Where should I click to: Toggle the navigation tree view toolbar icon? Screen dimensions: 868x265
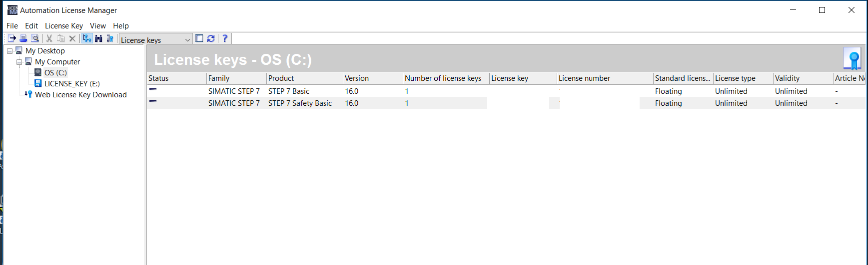pyautogui.click(x=87, y=38)
